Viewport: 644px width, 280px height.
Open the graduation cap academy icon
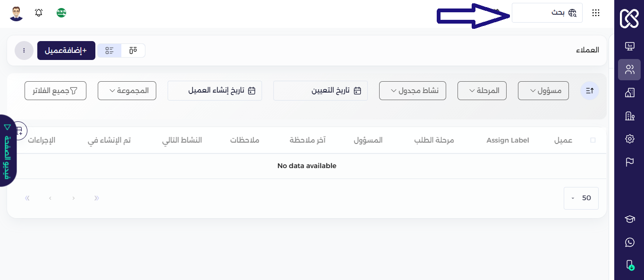pos(629,219)
